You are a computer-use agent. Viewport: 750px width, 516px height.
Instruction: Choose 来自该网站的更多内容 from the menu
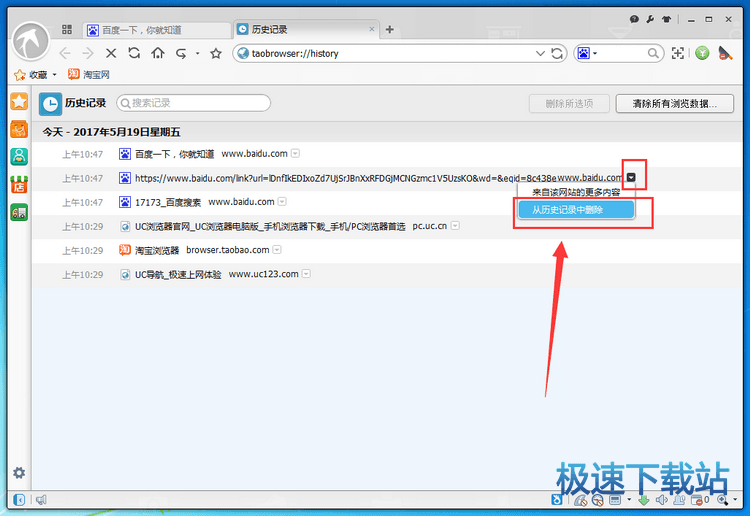pos(576,192)
